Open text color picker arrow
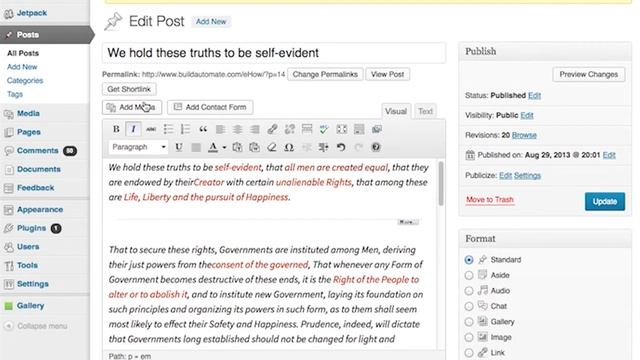This screenshot has width=640, height=360. (224, 147)
